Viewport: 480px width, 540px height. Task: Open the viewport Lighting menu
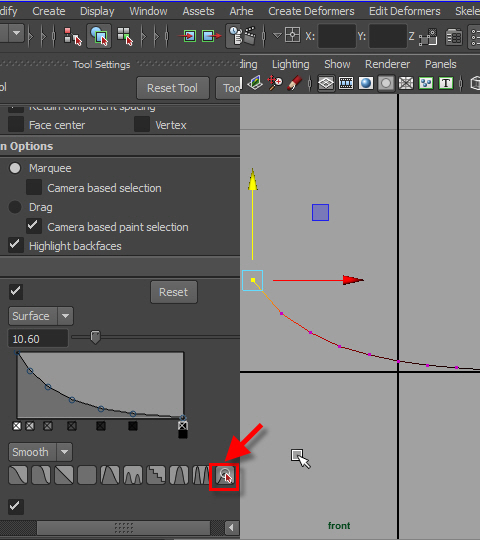click(x=291, y=64)
